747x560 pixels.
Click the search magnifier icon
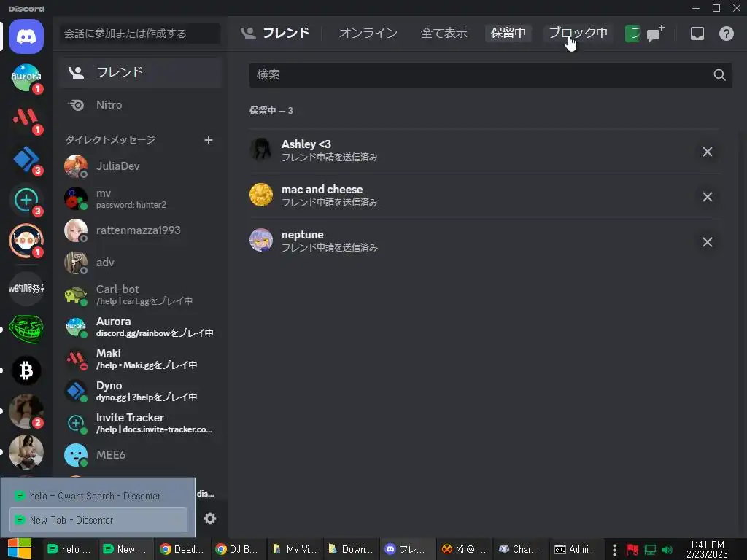pos(719,75)
